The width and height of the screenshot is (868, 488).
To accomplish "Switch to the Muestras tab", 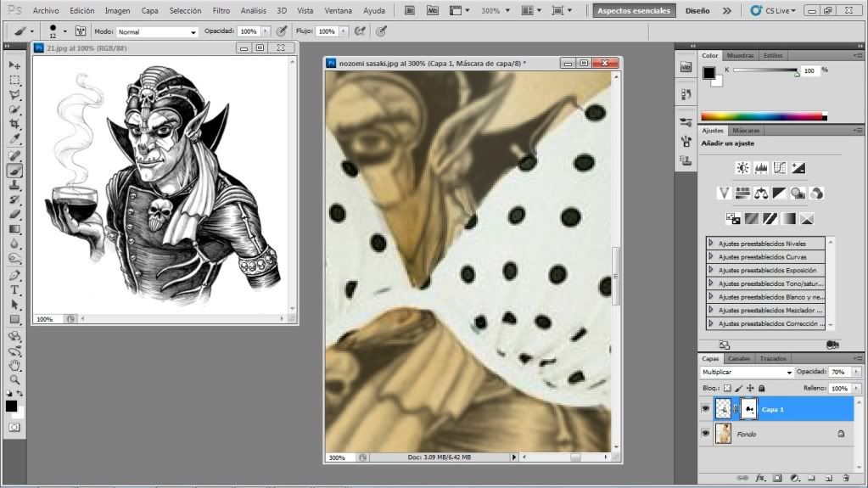I will click(x=740, y=55).
